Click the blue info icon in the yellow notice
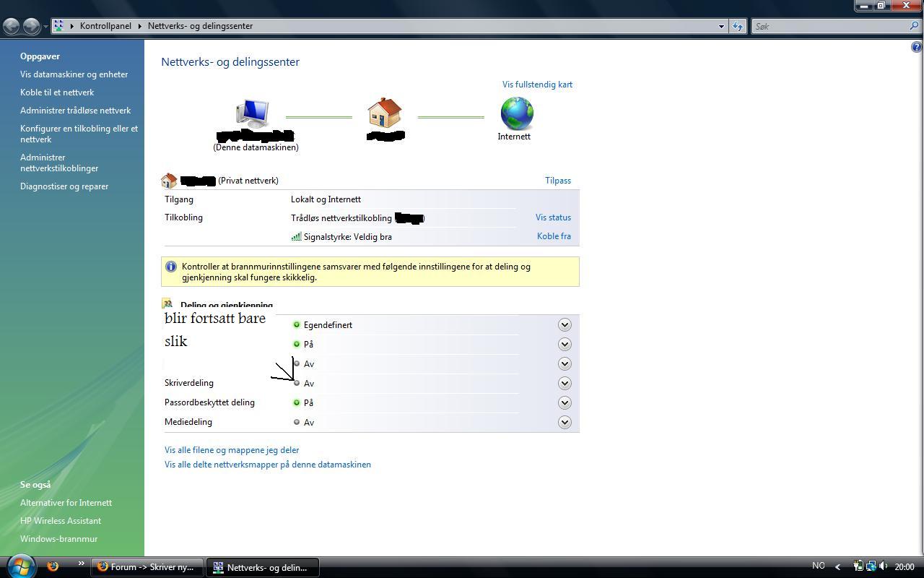This screenshot has height=578, width=924. tap(171, 267)
